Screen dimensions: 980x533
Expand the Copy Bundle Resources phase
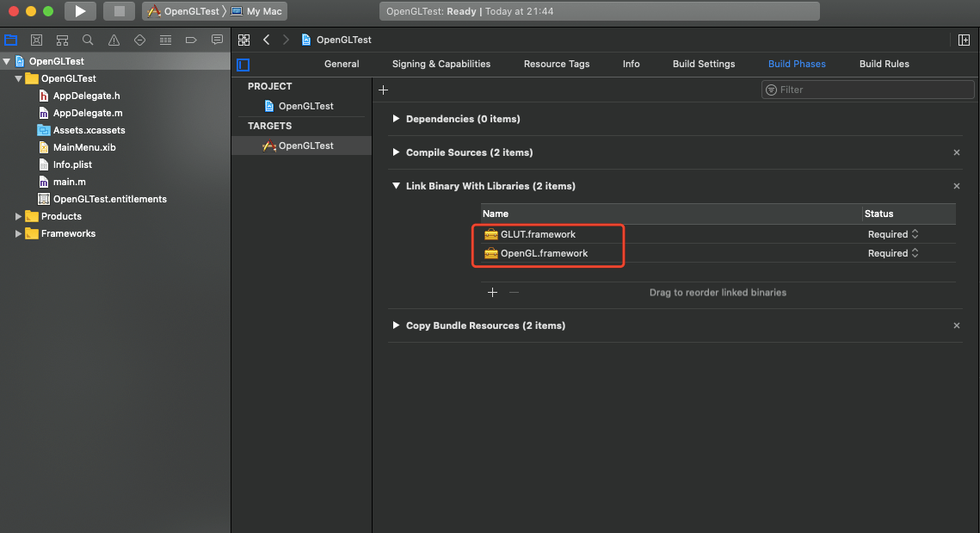[x=396, y=325]
